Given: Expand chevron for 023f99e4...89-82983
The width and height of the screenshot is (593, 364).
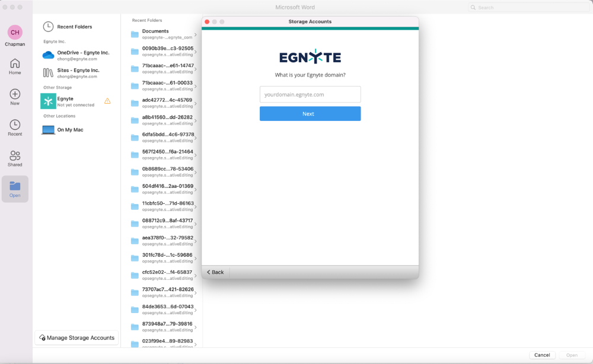Looking at the screenshot, I should (196, 344).
